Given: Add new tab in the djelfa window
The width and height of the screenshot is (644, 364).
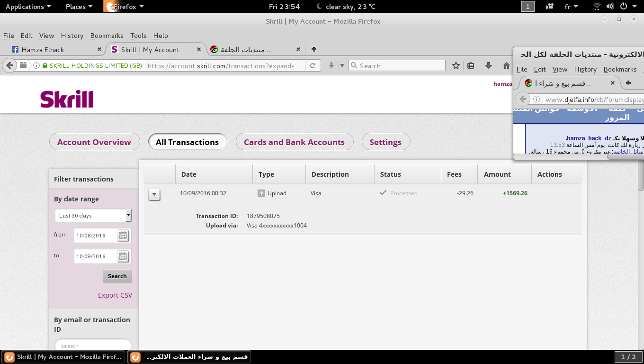Looking at the screenshot, I should pyautogui.click(x=628, y=82).
